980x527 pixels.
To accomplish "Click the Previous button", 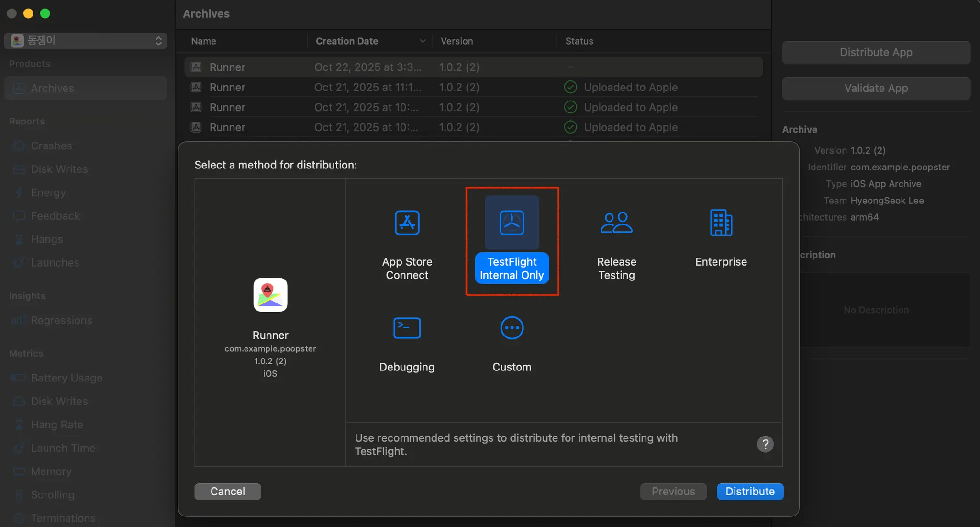I will click(x=673, y=492).
